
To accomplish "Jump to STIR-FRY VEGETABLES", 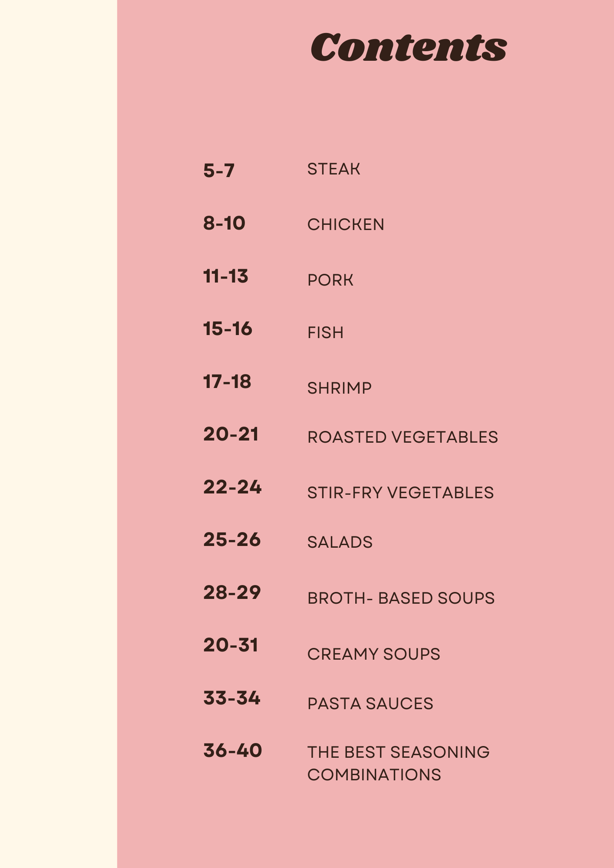I will click(x=400, y=493).
